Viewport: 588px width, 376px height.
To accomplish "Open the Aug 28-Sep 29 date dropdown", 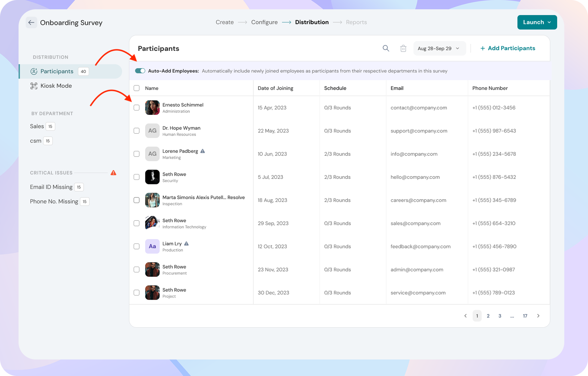I will [439, 49].
